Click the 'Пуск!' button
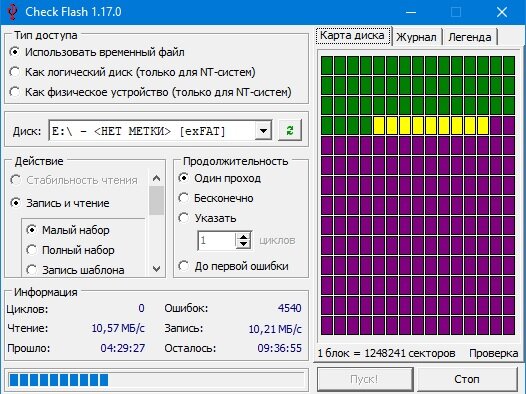 (364, 379)
